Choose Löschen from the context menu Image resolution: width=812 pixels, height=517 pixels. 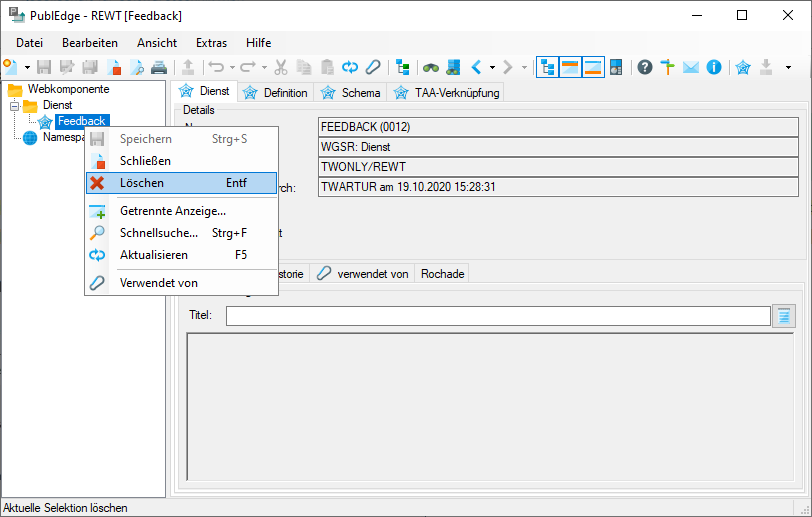click(x=142, y=183)
